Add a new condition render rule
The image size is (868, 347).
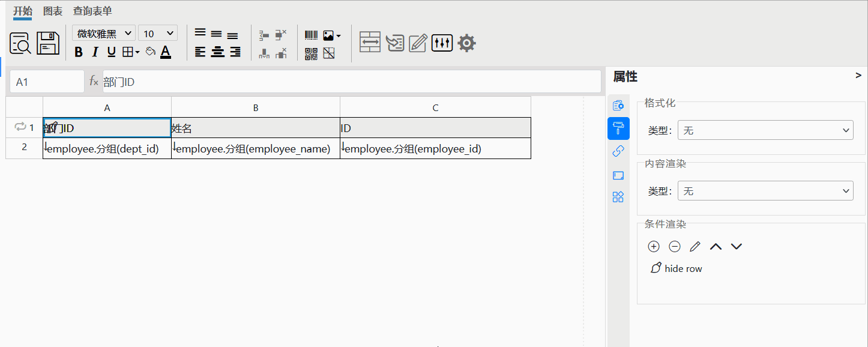pyautogui.click(x=654, y=246)
